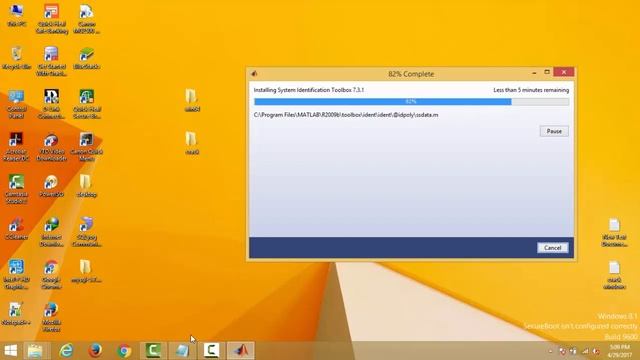Select the Acrobat Reader DC desktop shortcut
This screenshot has height=360, width=640.
16,147
